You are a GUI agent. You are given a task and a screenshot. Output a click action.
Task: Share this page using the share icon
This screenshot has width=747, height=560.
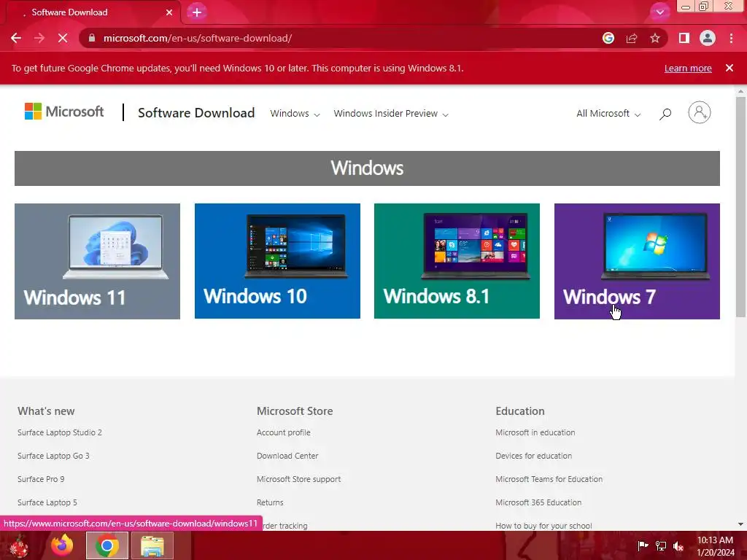click(632, 38)
